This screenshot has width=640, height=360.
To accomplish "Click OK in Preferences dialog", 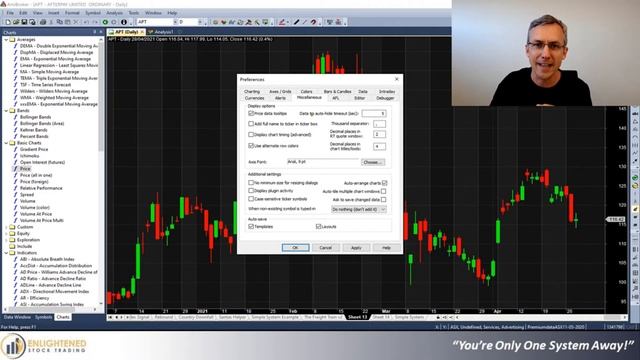I will pyautogui.click(x=296, y=248).
